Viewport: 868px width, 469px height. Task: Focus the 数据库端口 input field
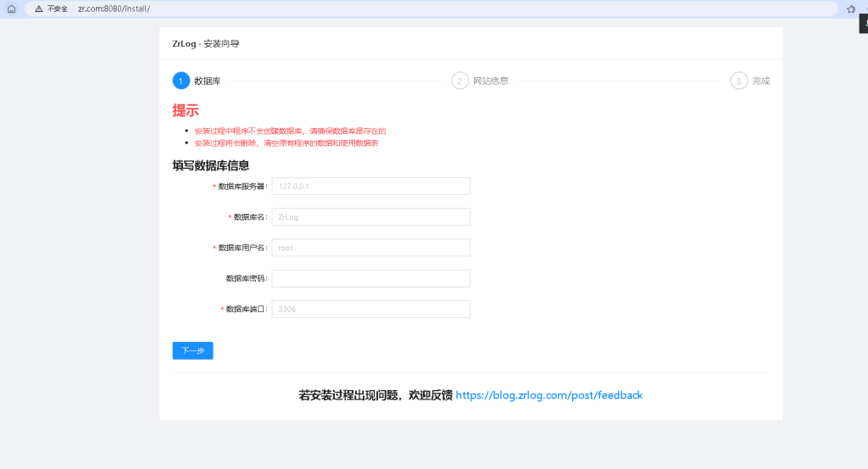point(370,310)
